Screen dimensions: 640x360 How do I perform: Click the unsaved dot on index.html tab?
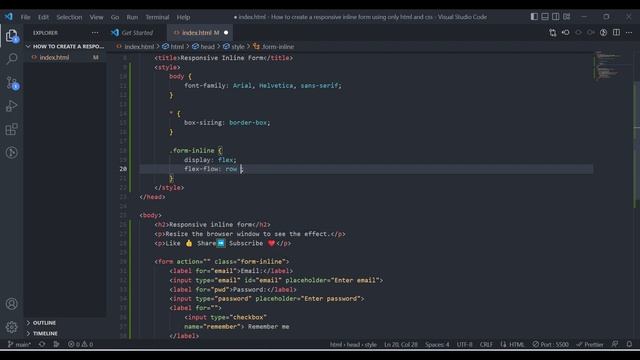[x=226, y=33]
